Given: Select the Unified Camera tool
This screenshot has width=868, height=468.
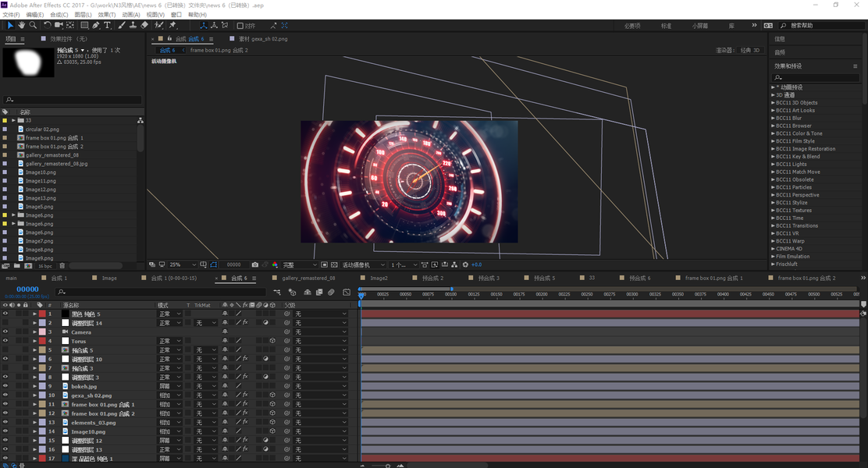Looking at the screenshot, I should (x=59, y=26).
